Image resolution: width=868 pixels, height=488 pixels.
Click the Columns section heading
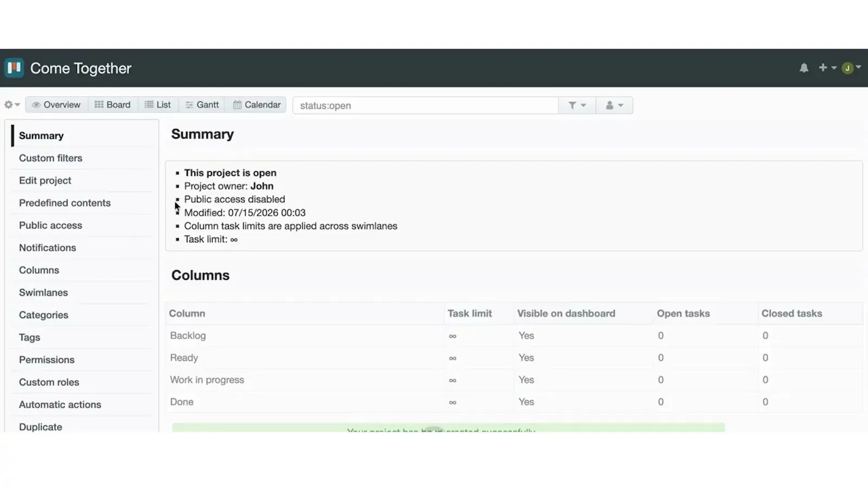click(x=200, y=275)
